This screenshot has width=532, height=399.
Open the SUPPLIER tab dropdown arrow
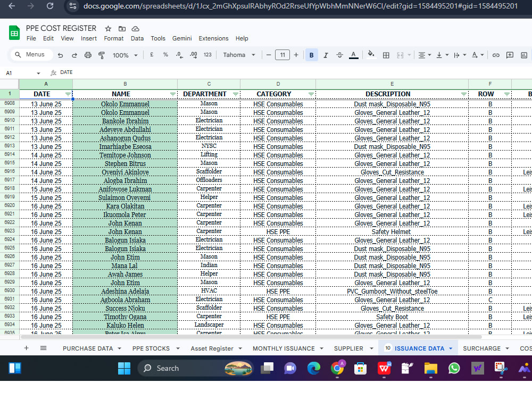click(x=371, y=348)
